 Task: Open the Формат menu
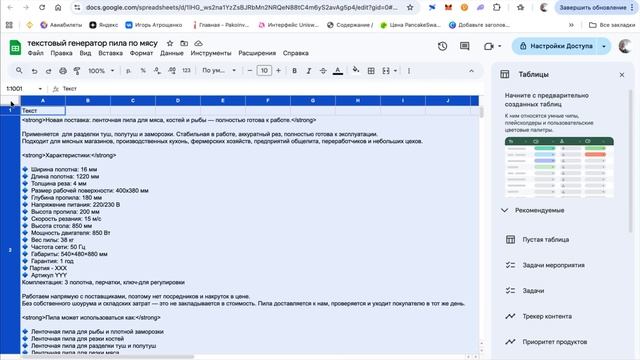coord(141,53)
